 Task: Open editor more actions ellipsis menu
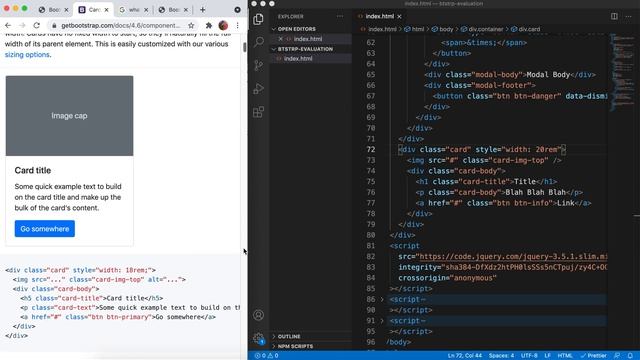coord(628,16)
